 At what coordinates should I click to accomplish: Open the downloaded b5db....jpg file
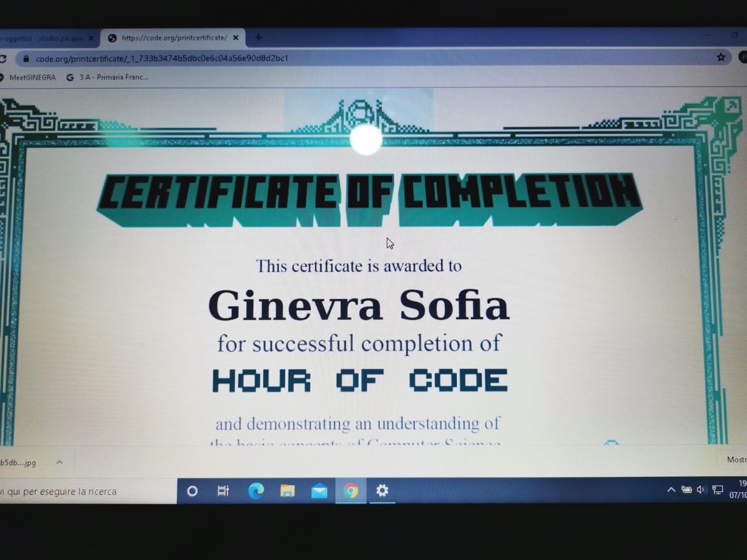pos(18,463)
